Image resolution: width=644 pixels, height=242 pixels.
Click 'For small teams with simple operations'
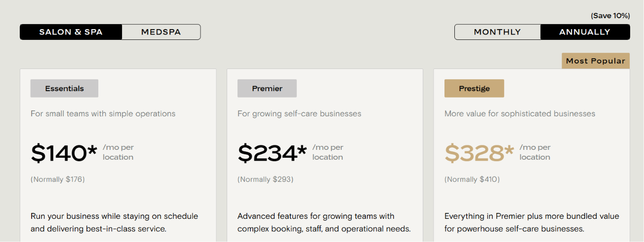click(103, 114)
